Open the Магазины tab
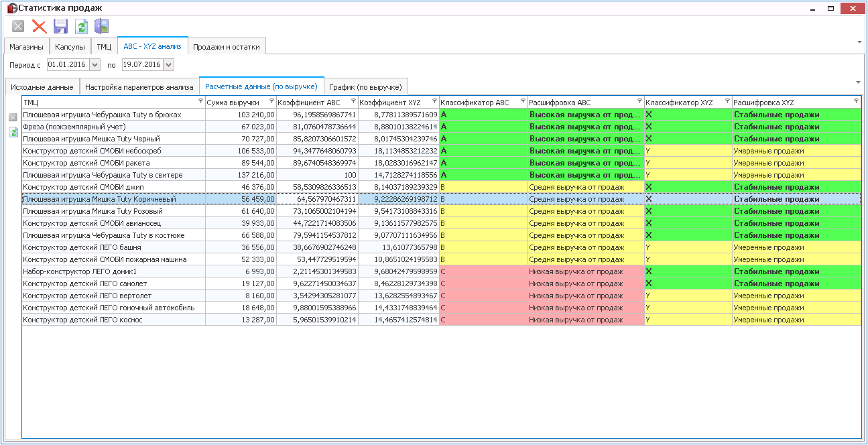Screen dimensions: 868x445 point(26,47)
